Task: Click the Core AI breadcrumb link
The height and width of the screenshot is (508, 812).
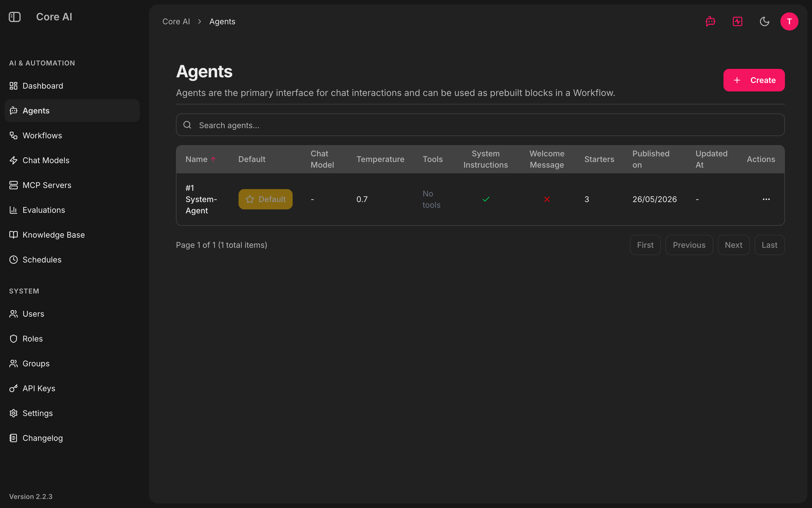Action: click(176, 21)
